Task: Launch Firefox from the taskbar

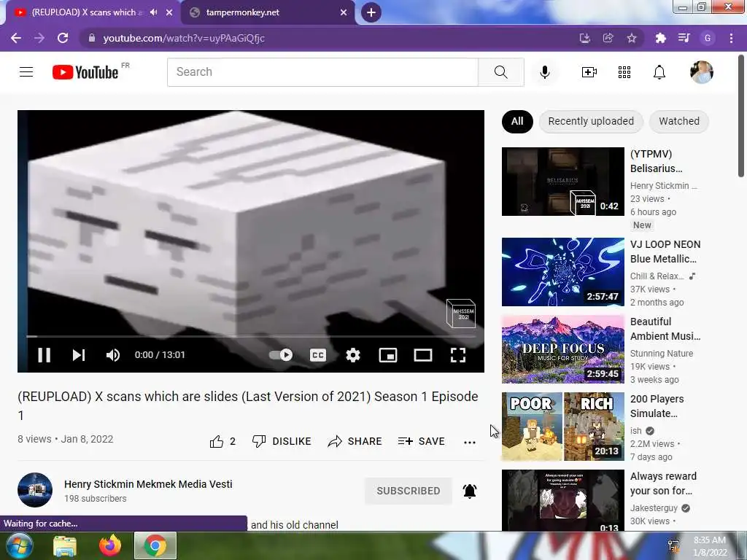Action: point(110,545)
